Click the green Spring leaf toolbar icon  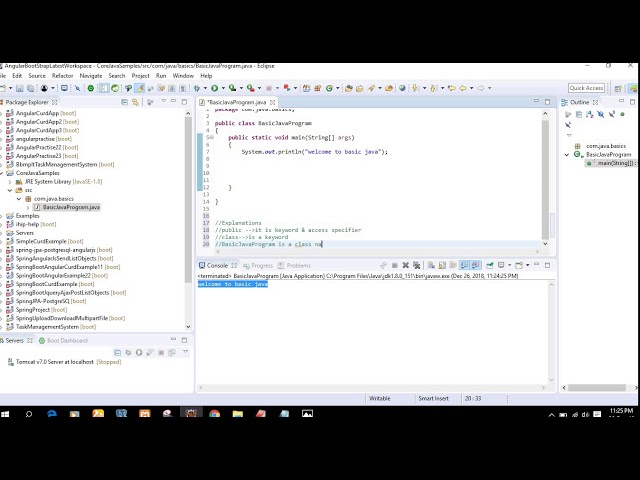115,88
